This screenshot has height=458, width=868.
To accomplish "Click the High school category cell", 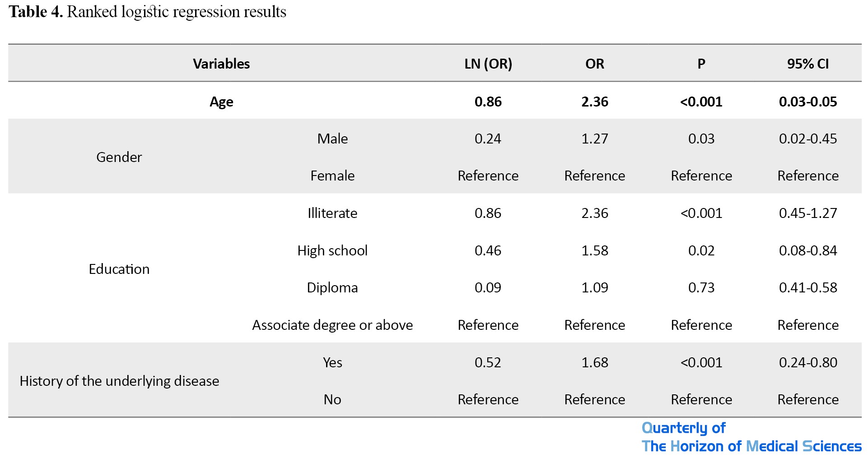I will (x=332, y=250).
